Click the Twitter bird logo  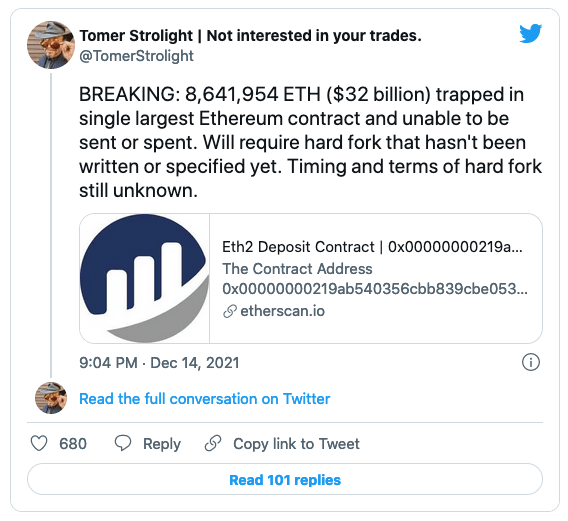click(x=530, y=33)
